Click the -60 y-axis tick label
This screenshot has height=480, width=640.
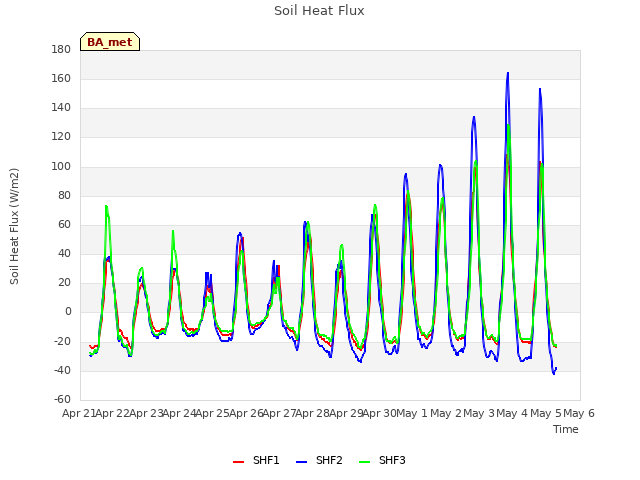click(x=62, y=399)
